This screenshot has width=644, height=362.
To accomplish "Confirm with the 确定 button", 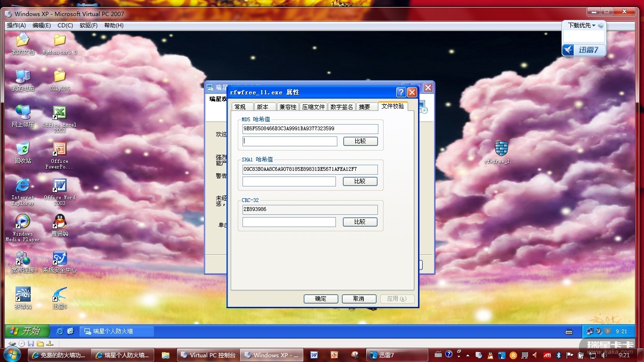I will point(321,299).
